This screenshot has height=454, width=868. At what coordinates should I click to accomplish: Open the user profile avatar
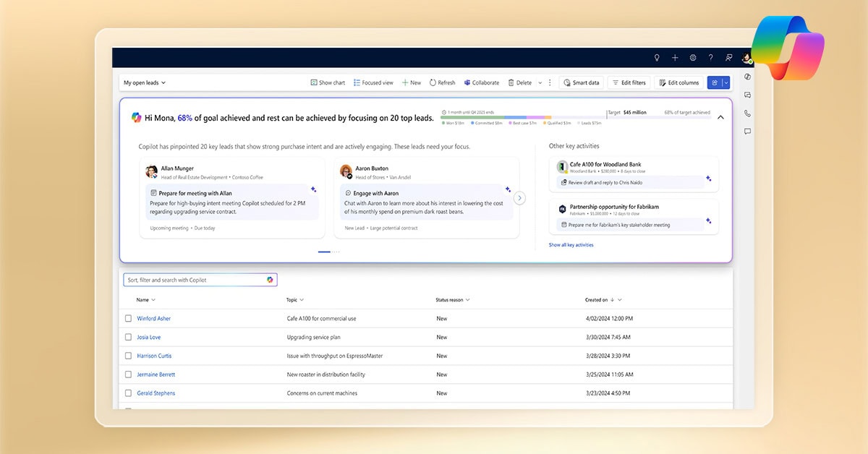click(747, 58)
